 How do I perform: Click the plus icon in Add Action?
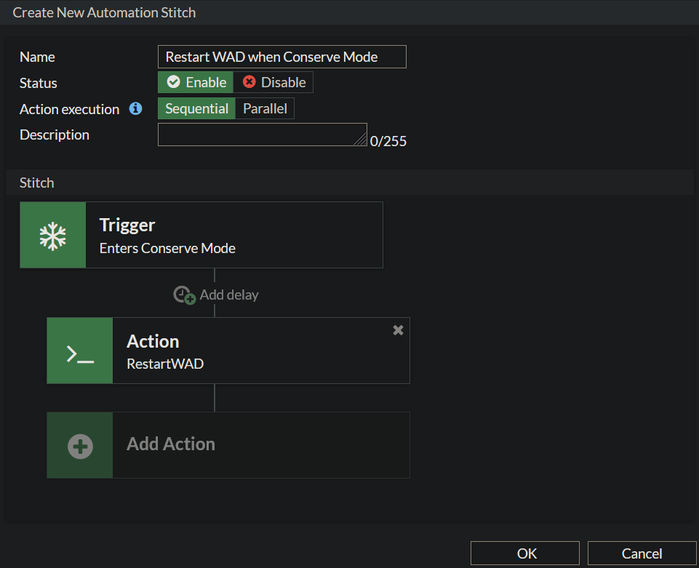[80, 445]
